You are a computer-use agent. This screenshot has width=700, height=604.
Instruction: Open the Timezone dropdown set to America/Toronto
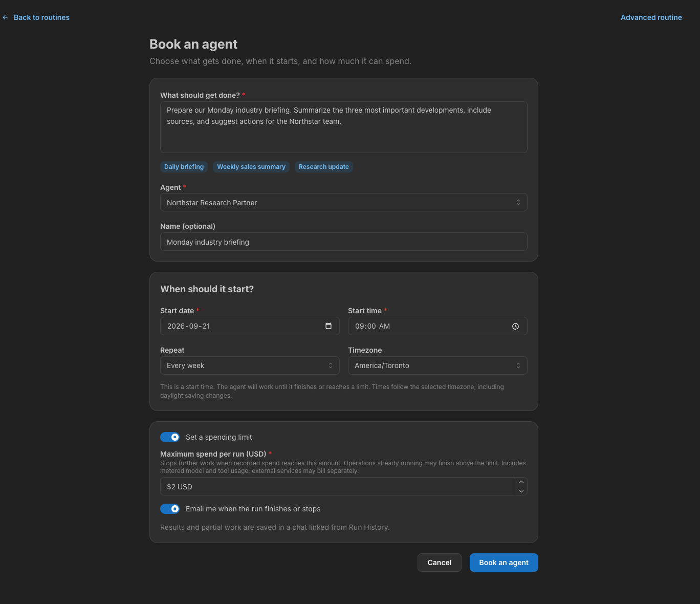pos(437,365)
